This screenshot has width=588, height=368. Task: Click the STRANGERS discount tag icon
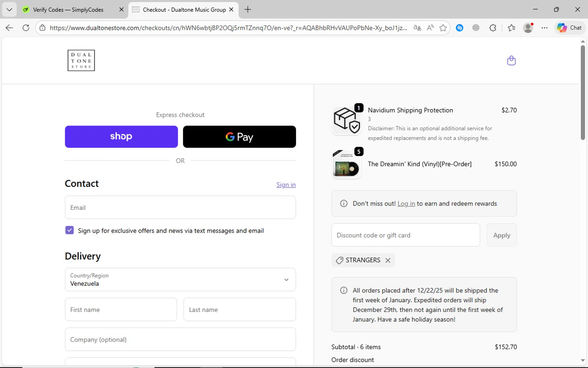point(339,261)
